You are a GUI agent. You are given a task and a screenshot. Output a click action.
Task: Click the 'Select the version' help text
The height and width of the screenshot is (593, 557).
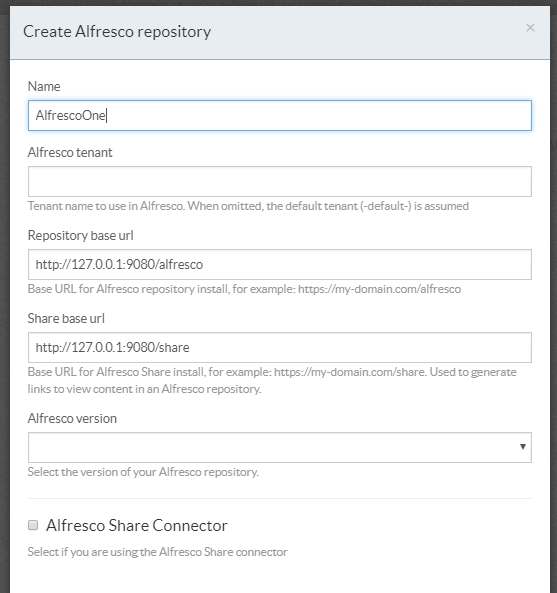click(143, 472)
